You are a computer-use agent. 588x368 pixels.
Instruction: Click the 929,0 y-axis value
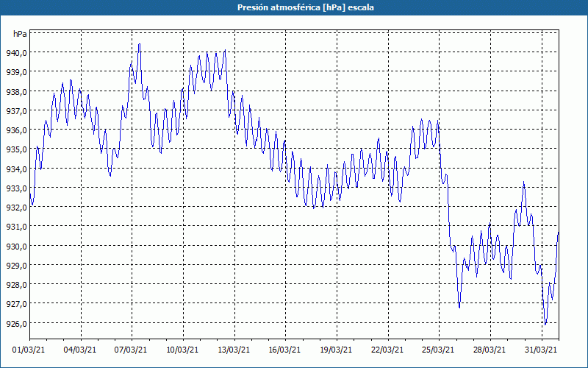16,266
